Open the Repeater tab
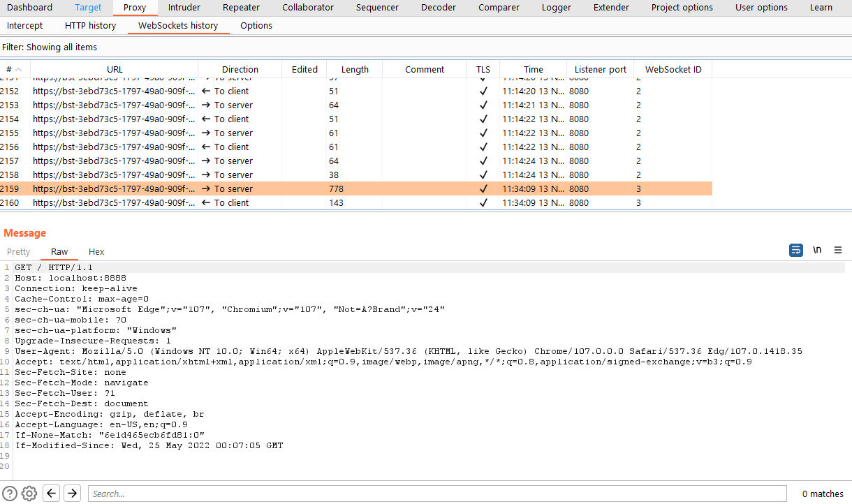 coord(242,8)
